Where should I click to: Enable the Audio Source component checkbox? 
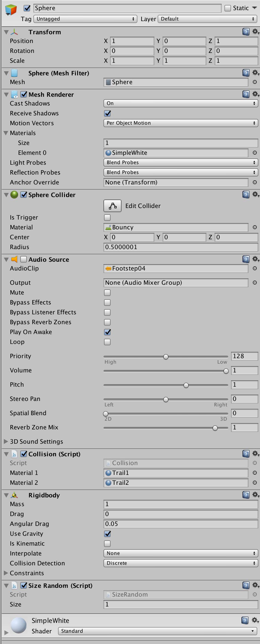coord(24,259)
